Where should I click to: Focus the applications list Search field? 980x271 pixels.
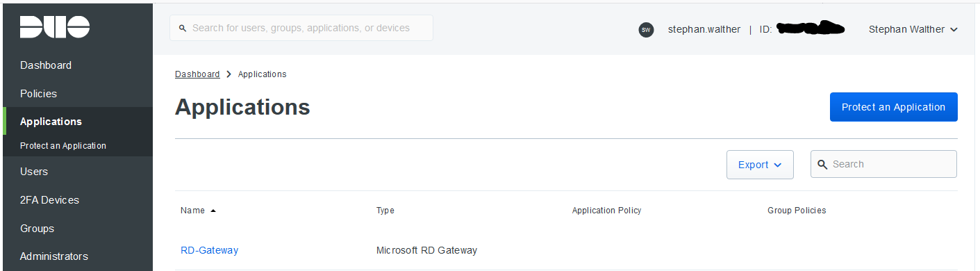click(x=883, y=164)
